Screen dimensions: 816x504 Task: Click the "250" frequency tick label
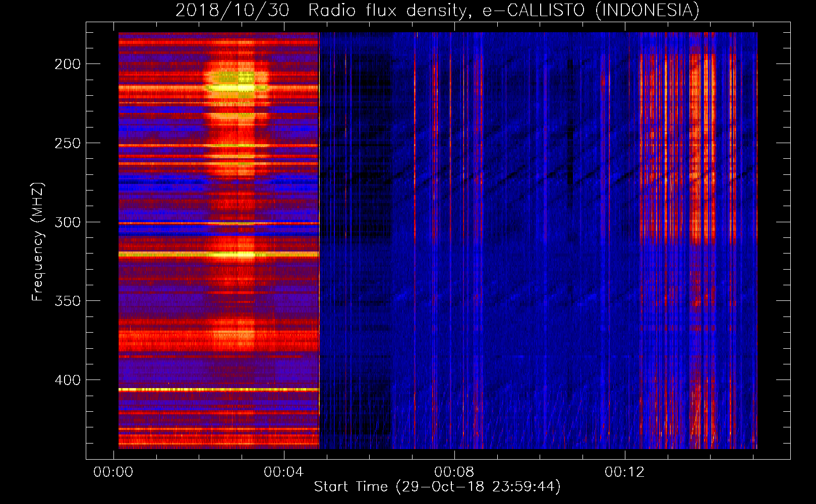coord(68,143)
